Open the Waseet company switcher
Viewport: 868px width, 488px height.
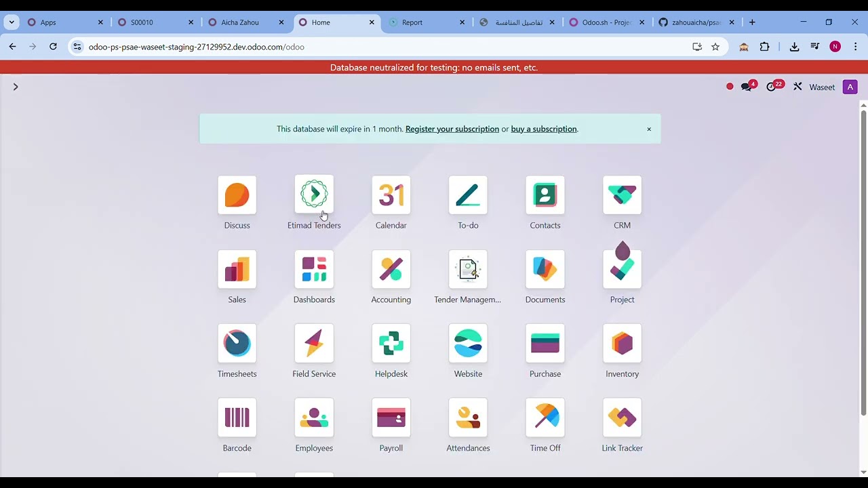pos(822,87)
